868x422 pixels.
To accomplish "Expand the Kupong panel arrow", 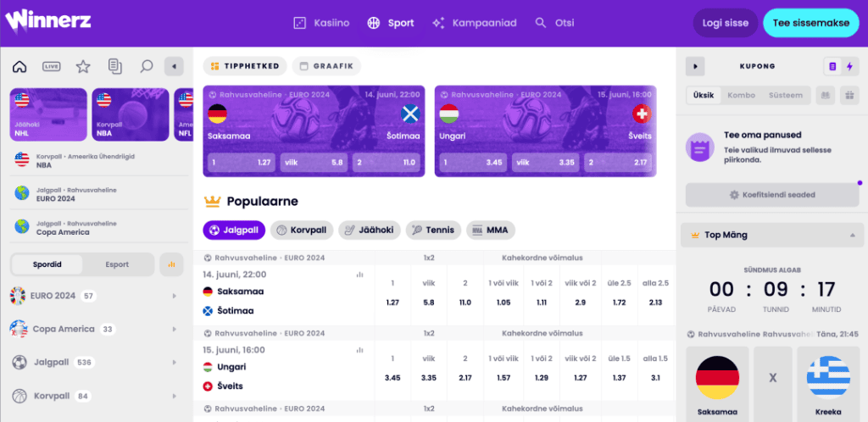I will tap(695, 66).
